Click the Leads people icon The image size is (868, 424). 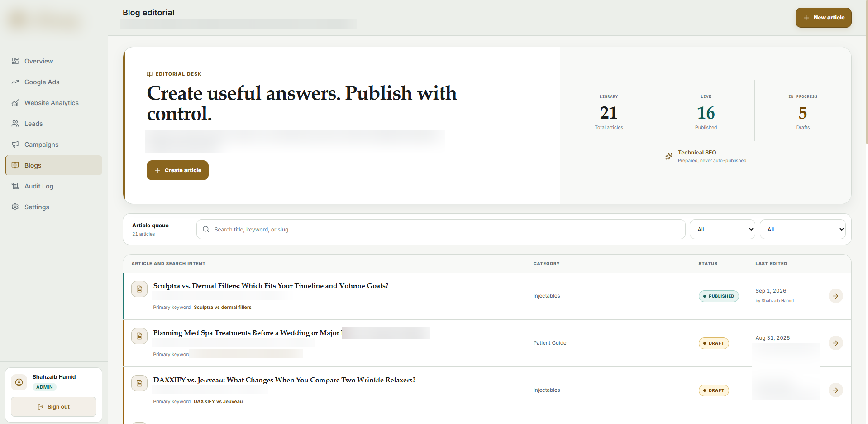tap(15, 124)
